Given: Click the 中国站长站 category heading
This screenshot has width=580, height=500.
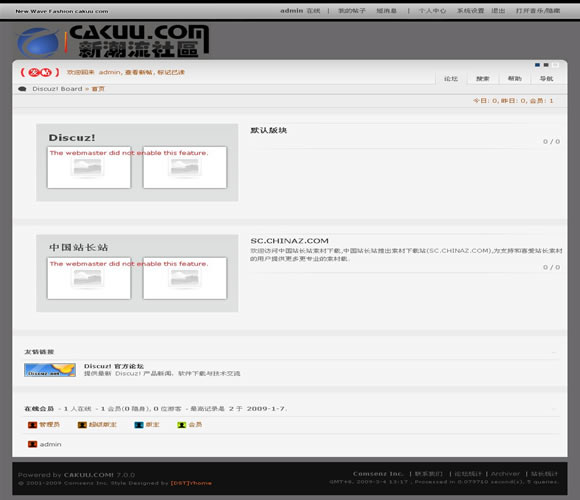Looking at the screenshot, I should (x=78, y=247).
